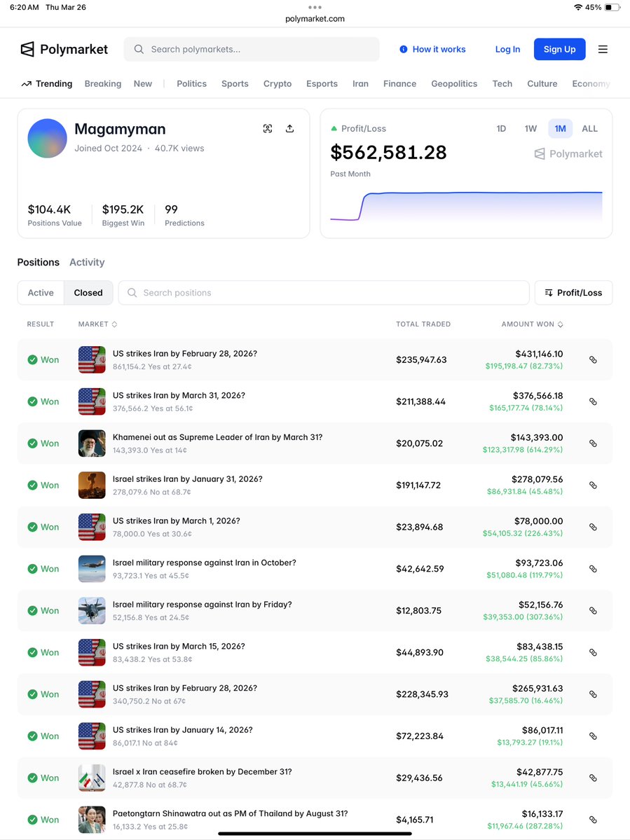Click the share upload icon on profile card

pos(290,129)
